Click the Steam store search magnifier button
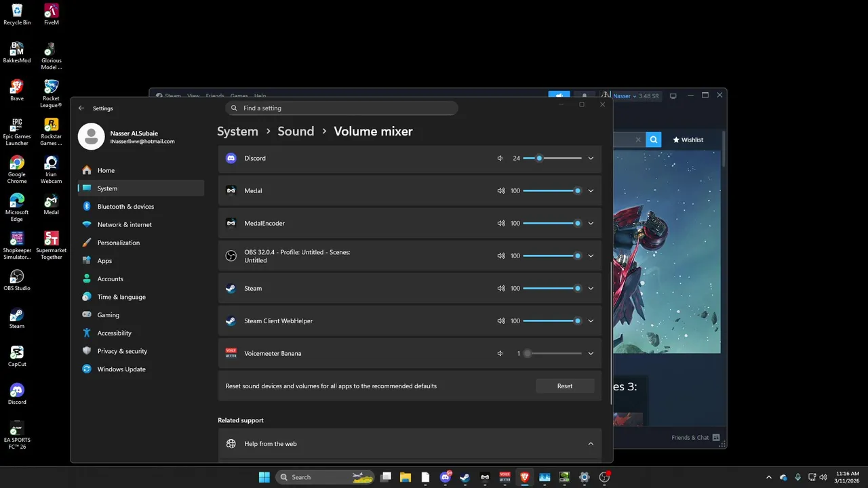The image size is (868, 488). coord(653,140)
